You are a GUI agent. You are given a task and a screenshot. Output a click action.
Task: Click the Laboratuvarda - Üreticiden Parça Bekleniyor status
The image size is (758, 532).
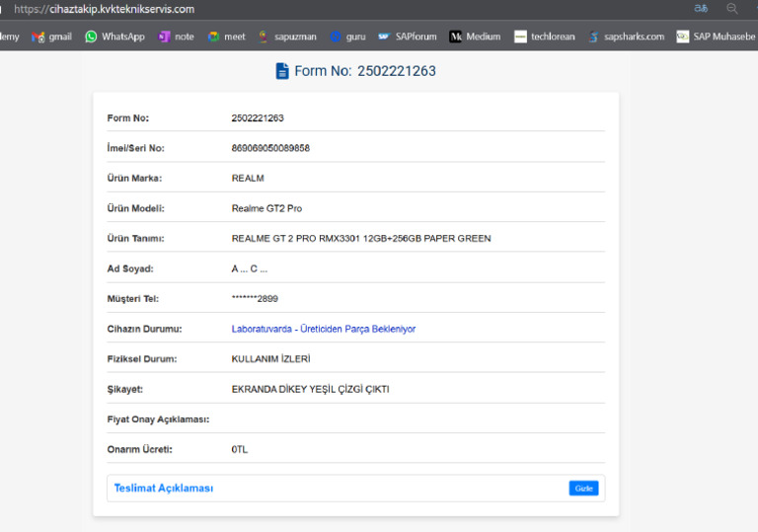pos(324,329)
